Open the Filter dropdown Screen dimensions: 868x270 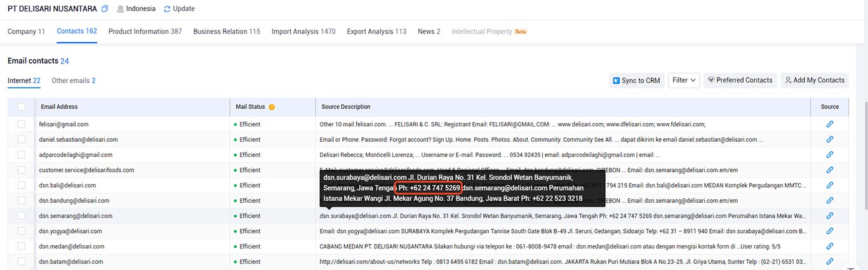(x=684, y=80)
